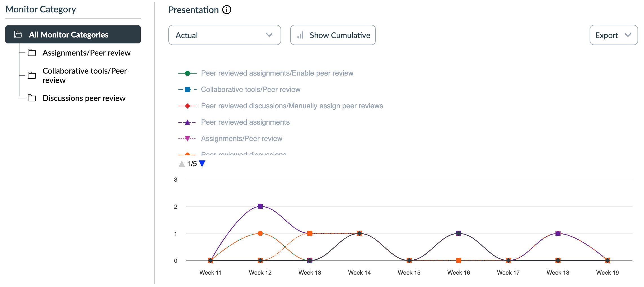Hide the Collaborative tools/Peer review series
The height and width of the screenshot is (287, 644).
pyautogui.click(x=250, y=89)
